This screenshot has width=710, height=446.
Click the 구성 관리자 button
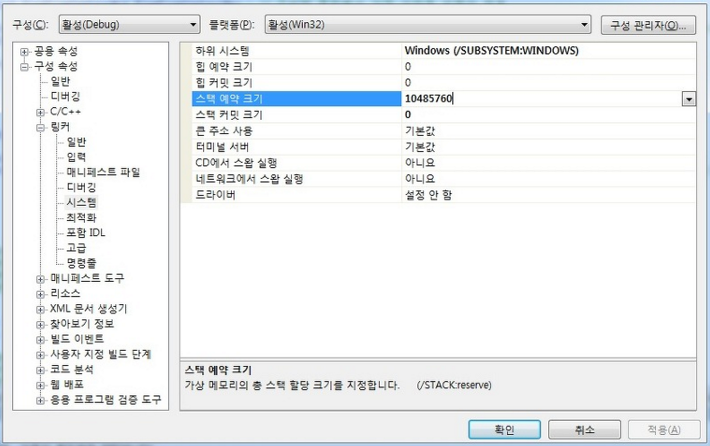(648, 25)
